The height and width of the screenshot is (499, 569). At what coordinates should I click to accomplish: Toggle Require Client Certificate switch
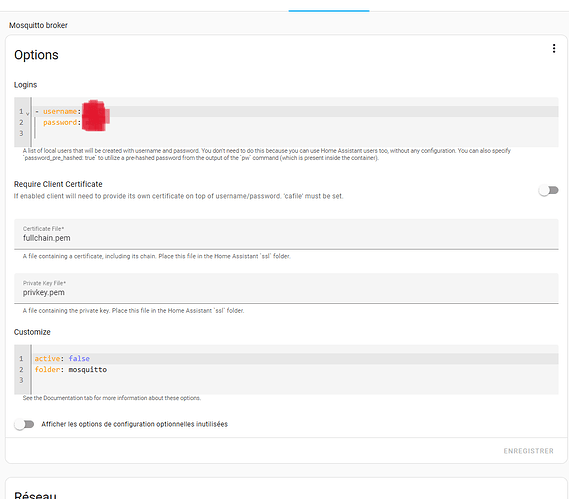(x=548, y=190)
